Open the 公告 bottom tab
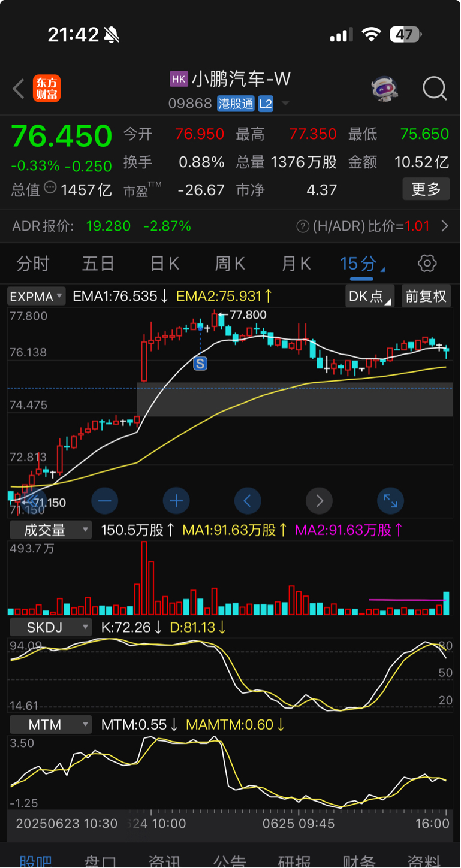 pos(230,861)
